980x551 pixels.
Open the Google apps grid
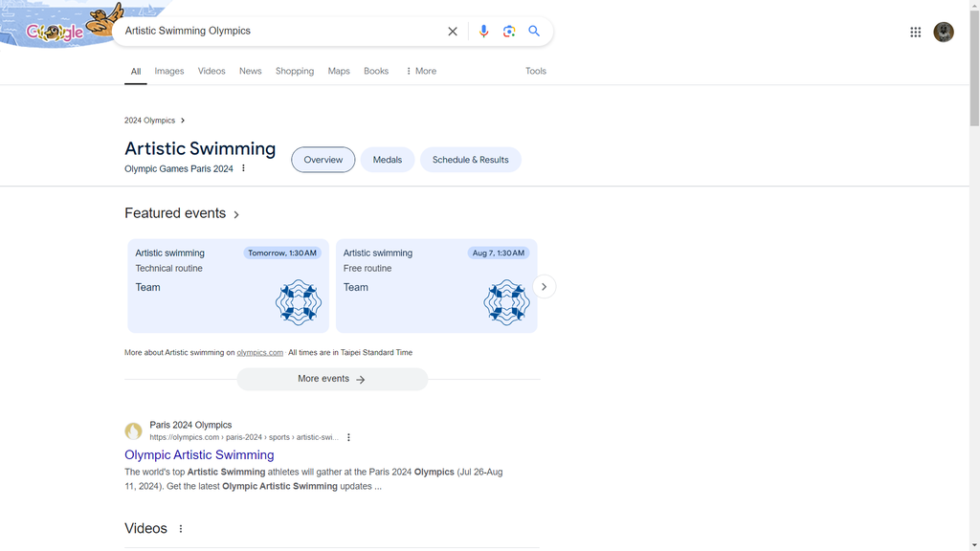click(916, 32)
